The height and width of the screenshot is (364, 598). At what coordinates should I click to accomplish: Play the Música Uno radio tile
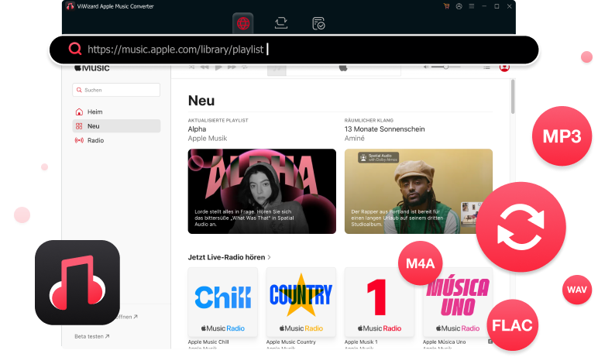458,302
